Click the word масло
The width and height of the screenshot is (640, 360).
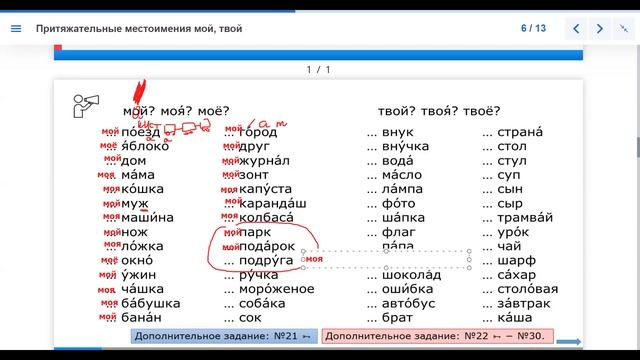(402, 175)
